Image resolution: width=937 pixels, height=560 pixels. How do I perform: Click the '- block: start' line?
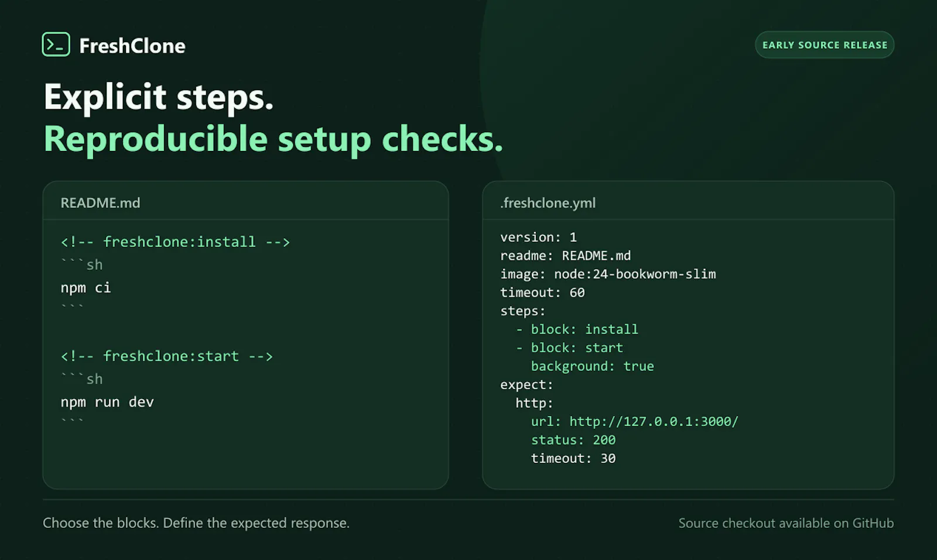point(569,348)
